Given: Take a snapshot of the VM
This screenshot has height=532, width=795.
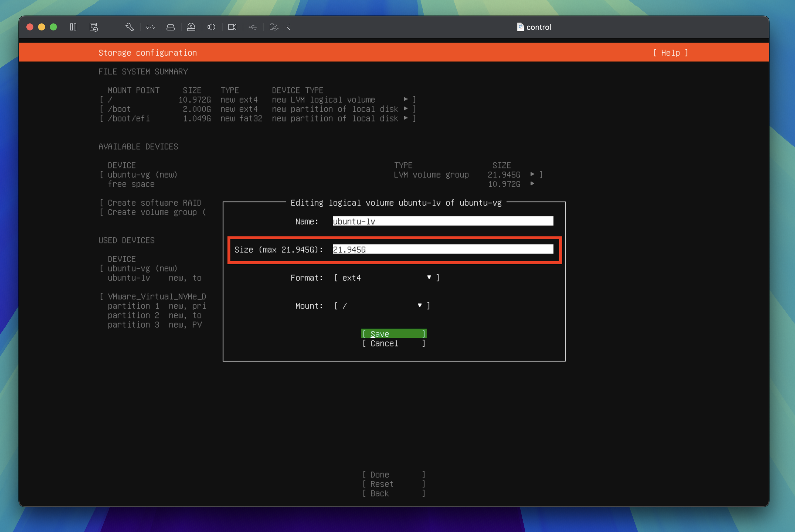Looking at the screenshot, I should click(x=94, y=27).
